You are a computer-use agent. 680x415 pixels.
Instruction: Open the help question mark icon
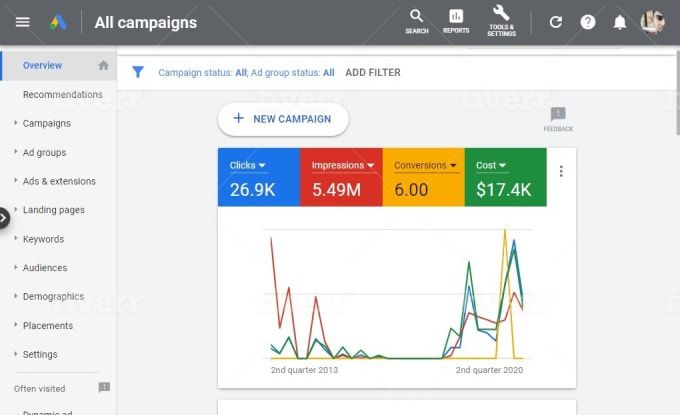click(588, 22)
